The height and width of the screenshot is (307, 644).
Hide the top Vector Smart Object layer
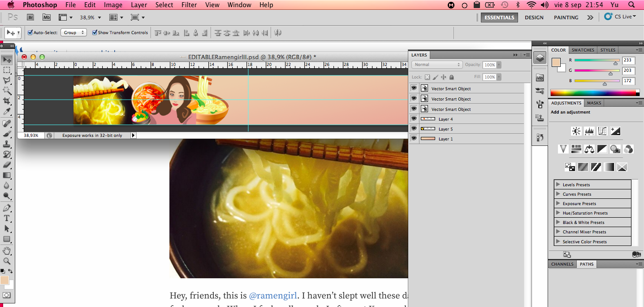pyautogui.click(x=414, y=88)
